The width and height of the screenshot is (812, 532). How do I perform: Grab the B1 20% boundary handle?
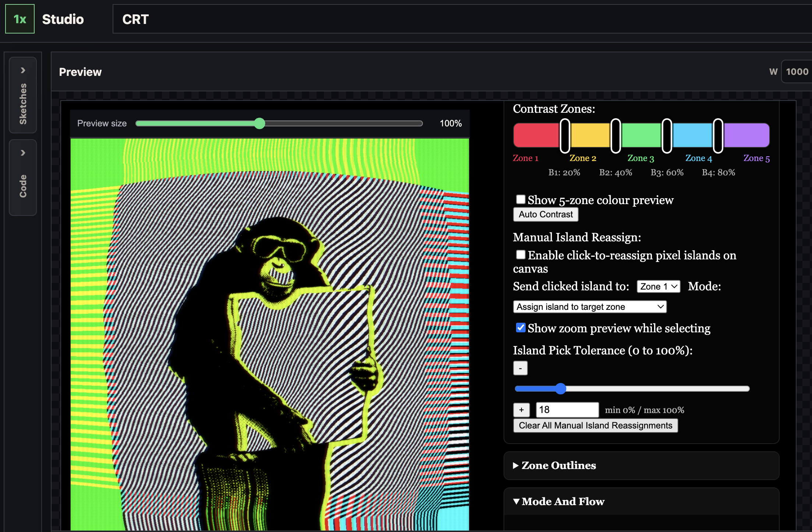pos(565,136)
